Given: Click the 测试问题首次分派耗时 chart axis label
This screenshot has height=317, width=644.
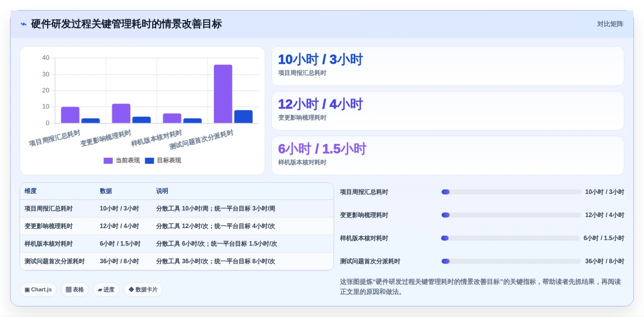Looking at the screenshot, I should point(201,140).
